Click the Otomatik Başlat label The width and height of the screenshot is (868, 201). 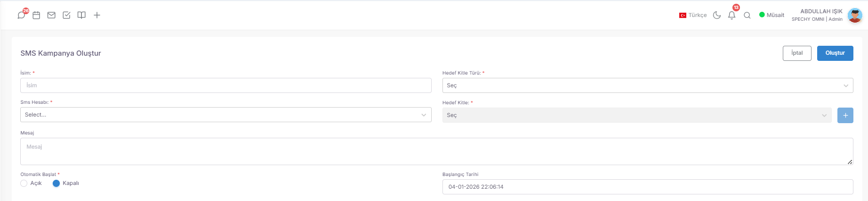[x=38, y=174]
